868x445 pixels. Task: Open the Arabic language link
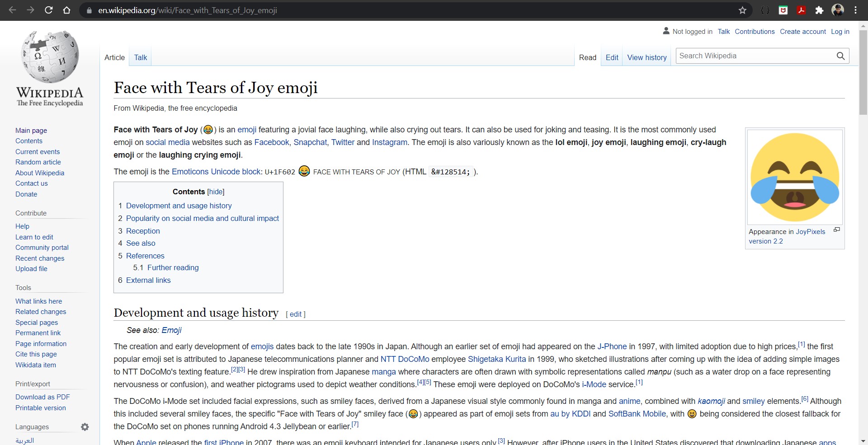[x=24, y=440]
